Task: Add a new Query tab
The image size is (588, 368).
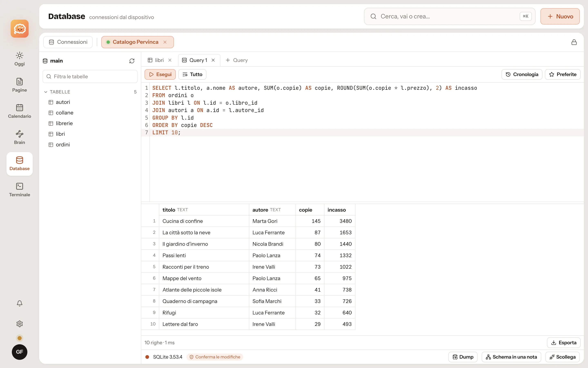Action: pyautogui.click(x=237, y=60)
